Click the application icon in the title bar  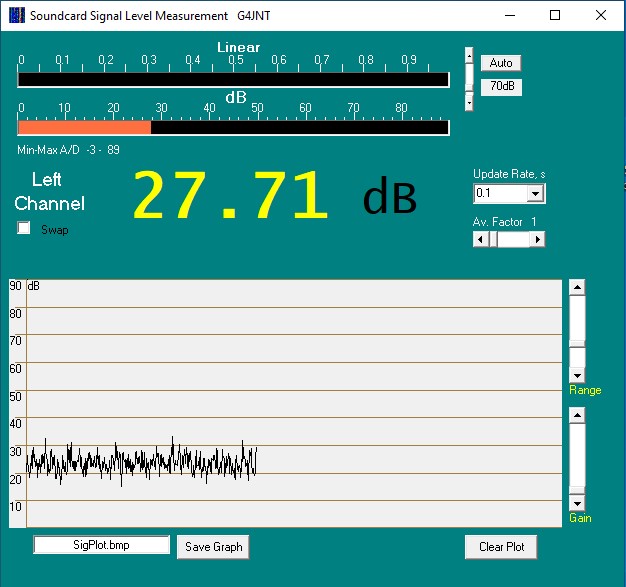pyautogui.click(x=16, y=16)
